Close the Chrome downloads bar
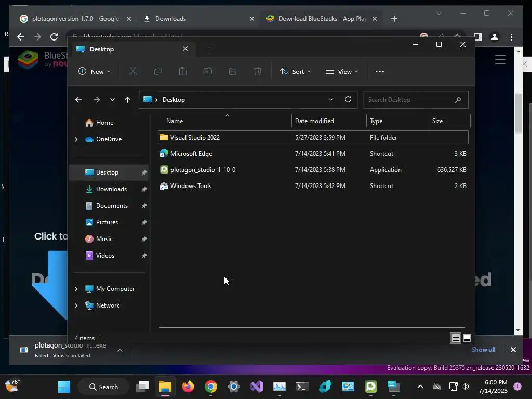The image size is (532, 399). coord(513,350)
